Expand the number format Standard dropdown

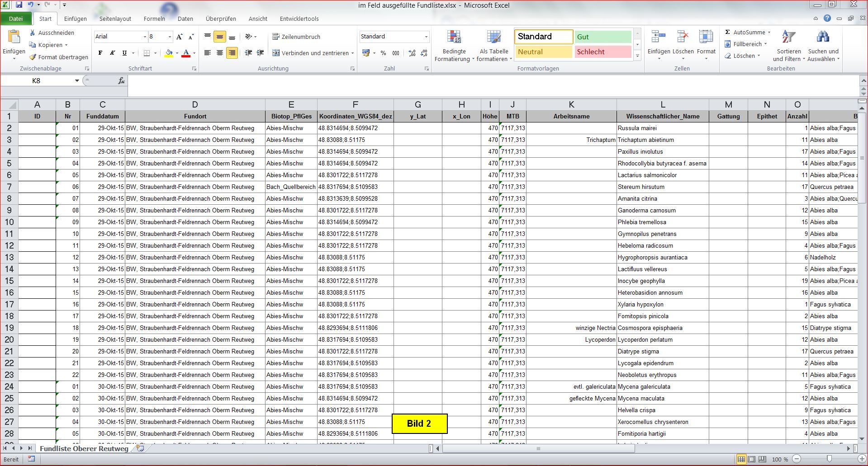[x=426, y=37]
